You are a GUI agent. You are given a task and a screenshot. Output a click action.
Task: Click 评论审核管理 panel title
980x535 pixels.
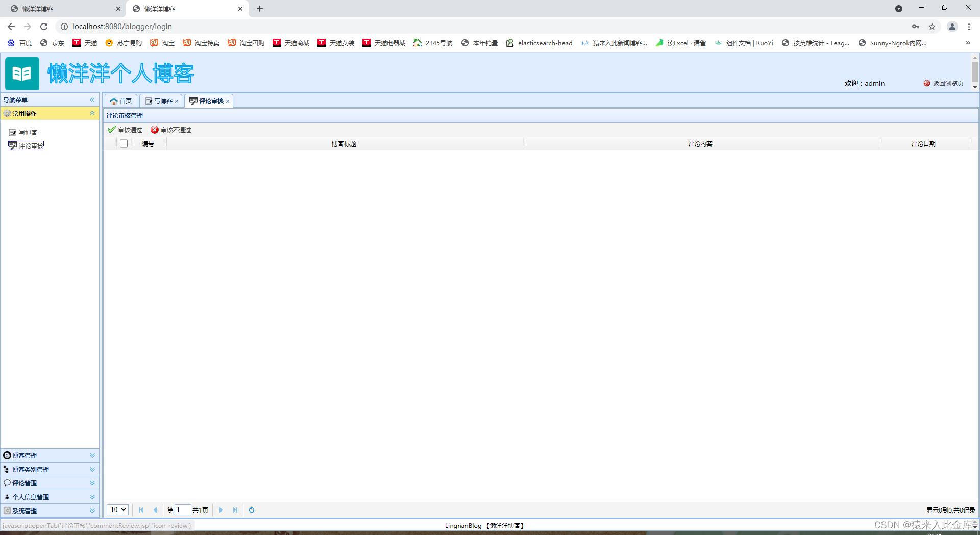125,116
